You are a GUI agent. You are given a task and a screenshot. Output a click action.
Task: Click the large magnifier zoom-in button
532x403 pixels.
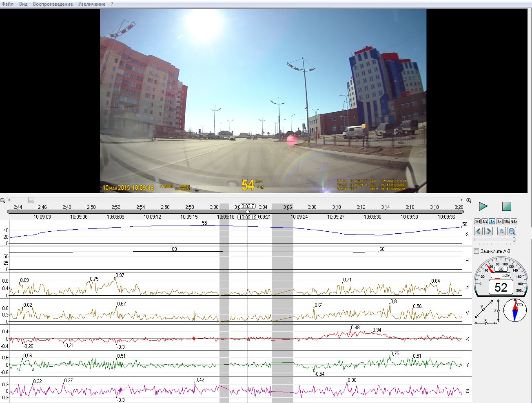[x=512, y=231]
